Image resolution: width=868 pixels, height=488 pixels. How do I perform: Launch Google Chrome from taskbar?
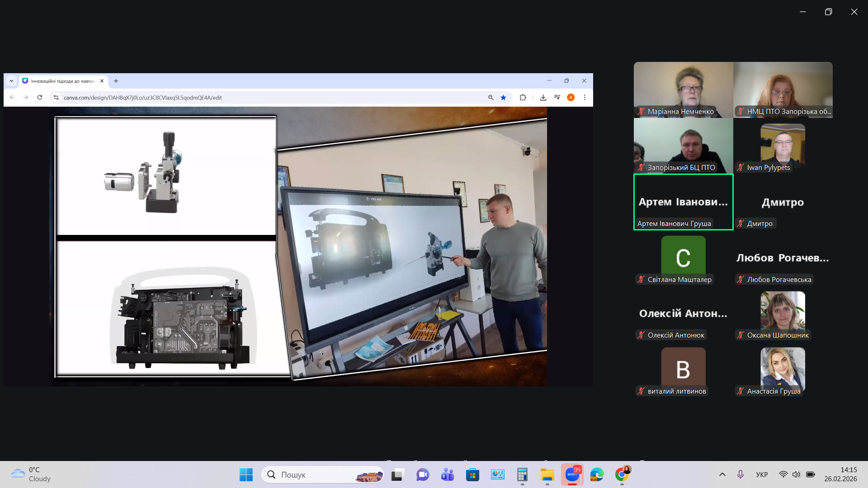pyautogui.click(x=622, y=474)
